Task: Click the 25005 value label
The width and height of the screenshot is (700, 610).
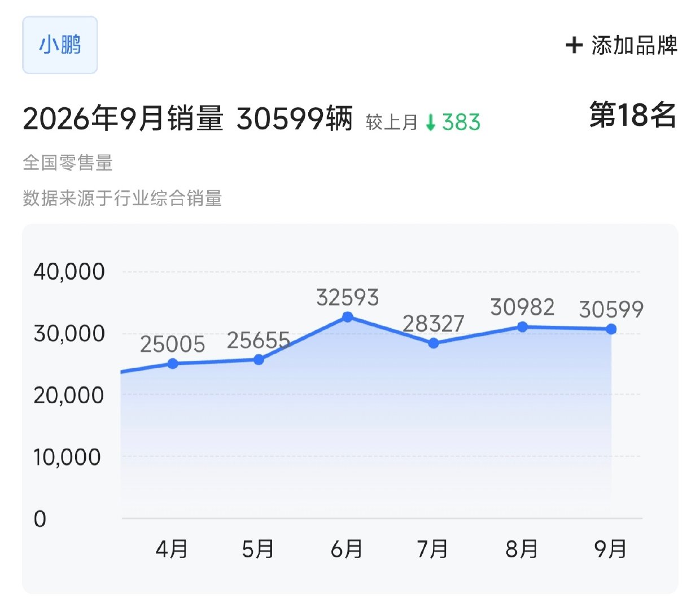Action: click(173, 345)
